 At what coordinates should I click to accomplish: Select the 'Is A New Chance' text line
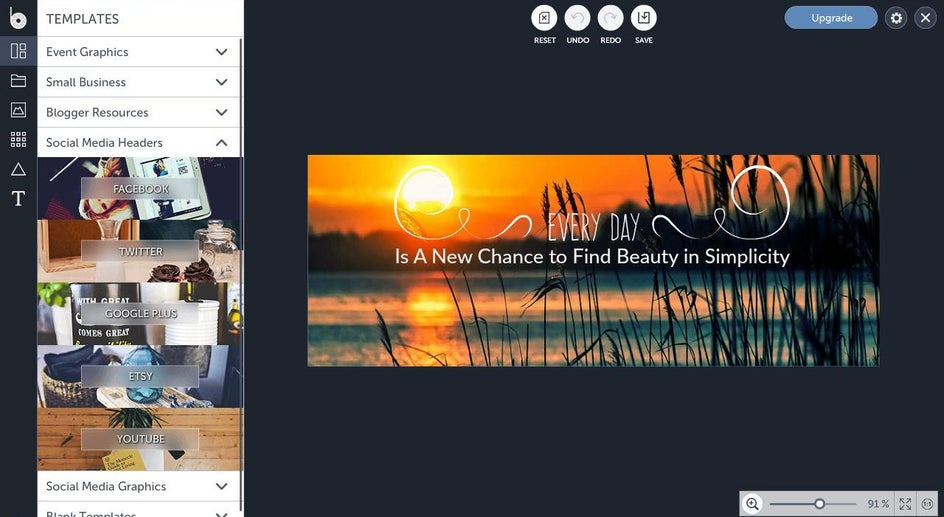(x=592, y=256)
